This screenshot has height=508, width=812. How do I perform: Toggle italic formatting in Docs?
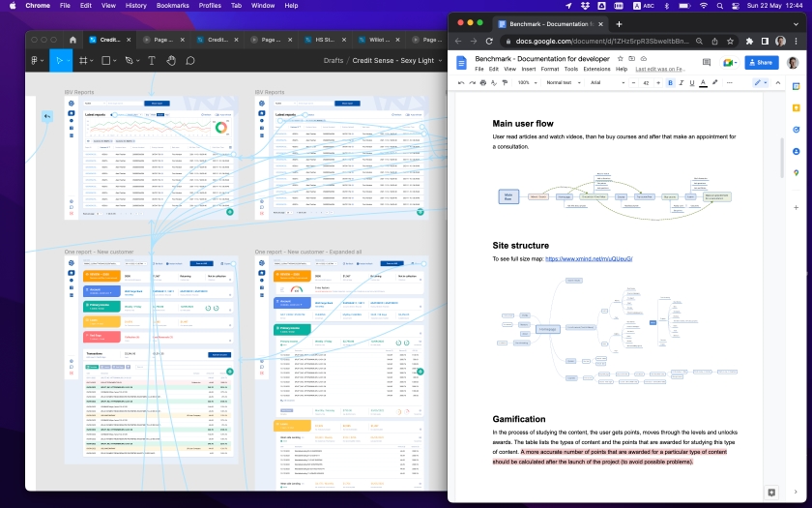point(681,83)
